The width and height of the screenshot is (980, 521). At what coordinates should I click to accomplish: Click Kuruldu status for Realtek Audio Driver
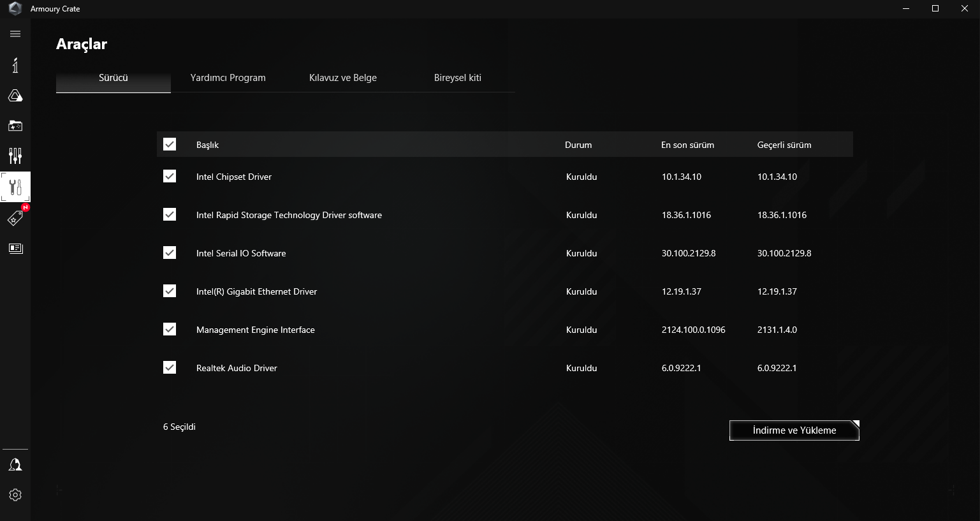581,368
